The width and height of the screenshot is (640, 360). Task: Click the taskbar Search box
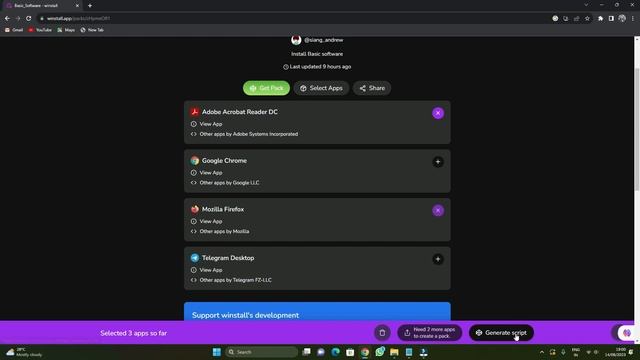tap(261, 352)
